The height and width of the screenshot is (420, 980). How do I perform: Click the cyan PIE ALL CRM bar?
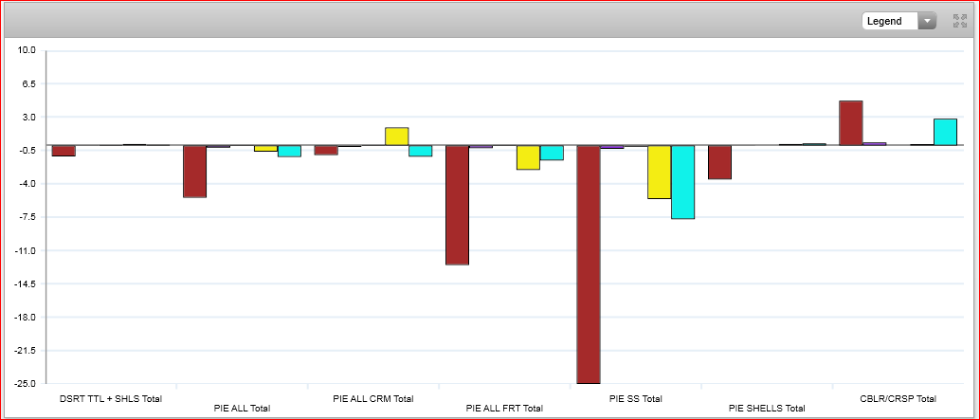point(420,151)
